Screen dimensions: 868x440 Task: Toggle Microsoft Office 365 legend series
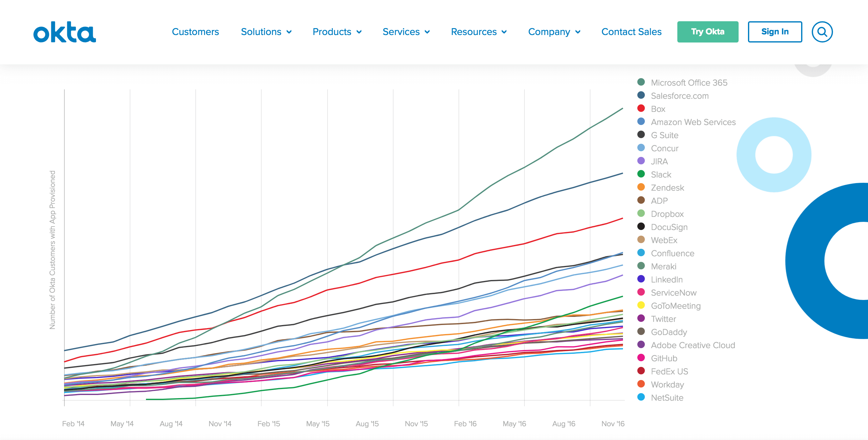tap(689, 82)
